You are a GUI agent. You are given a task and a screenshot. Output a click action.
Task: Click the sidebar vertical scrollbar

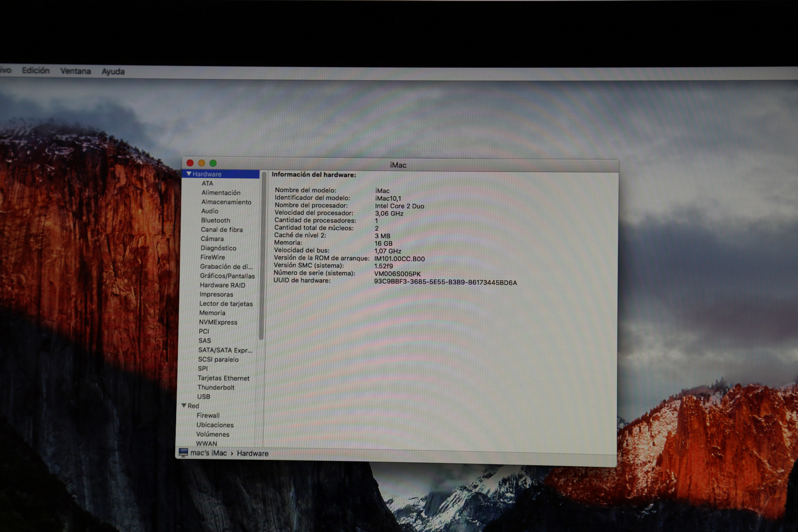coord(262,256)
